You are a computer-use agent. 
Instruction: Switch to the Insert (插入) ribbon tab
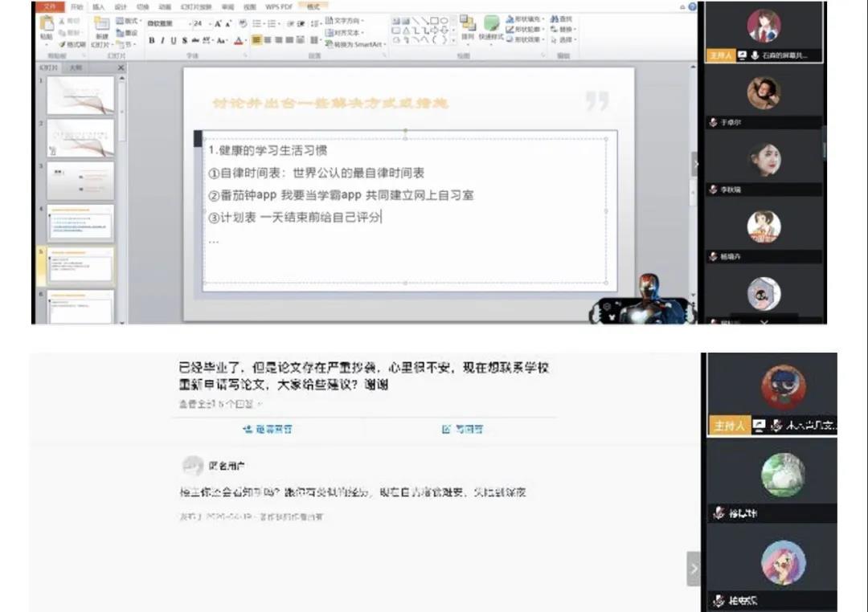tap(99, 6)
